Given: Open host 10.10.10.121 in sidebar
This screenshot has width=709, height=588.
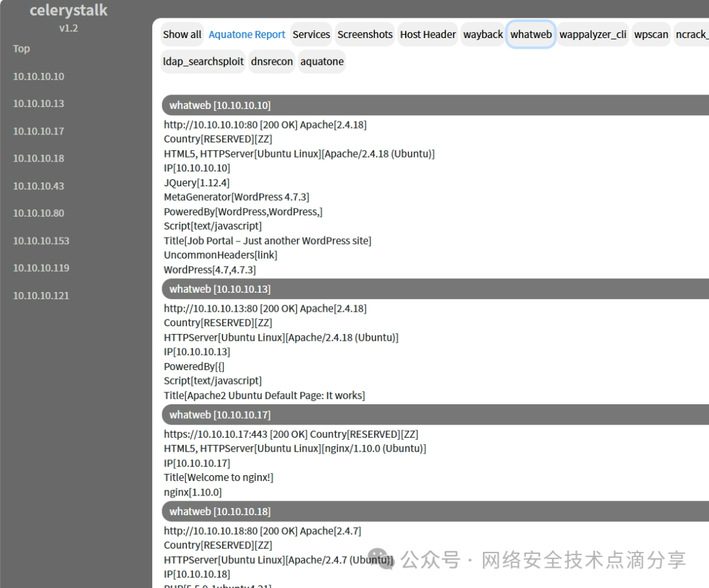Looking at the screenshot, I should [41, 295].
